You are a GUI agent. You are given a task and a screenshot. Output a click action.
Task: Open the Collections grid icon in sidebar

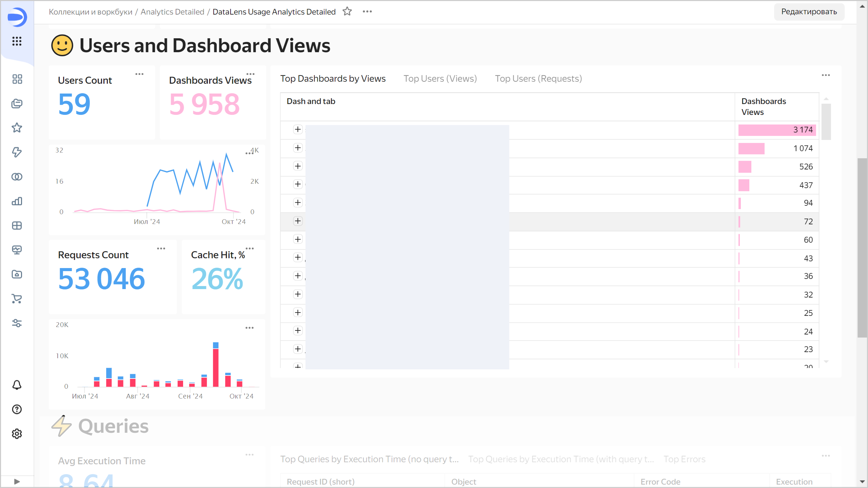pyautogui.click(x=17, y=79)
